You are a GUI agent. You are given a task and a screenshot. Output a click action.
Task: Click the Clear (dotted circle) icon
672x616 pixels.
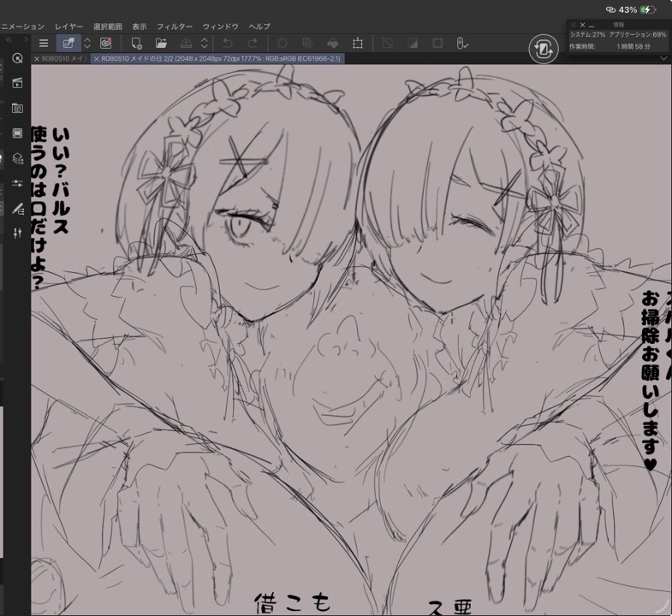click(282, 43)
